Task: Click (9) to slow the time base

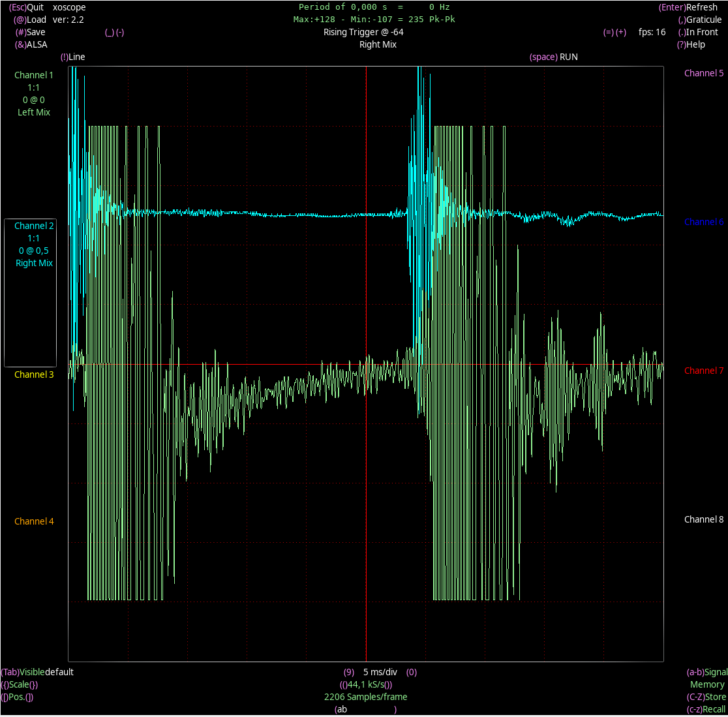Action: click(x=349, y=673)
